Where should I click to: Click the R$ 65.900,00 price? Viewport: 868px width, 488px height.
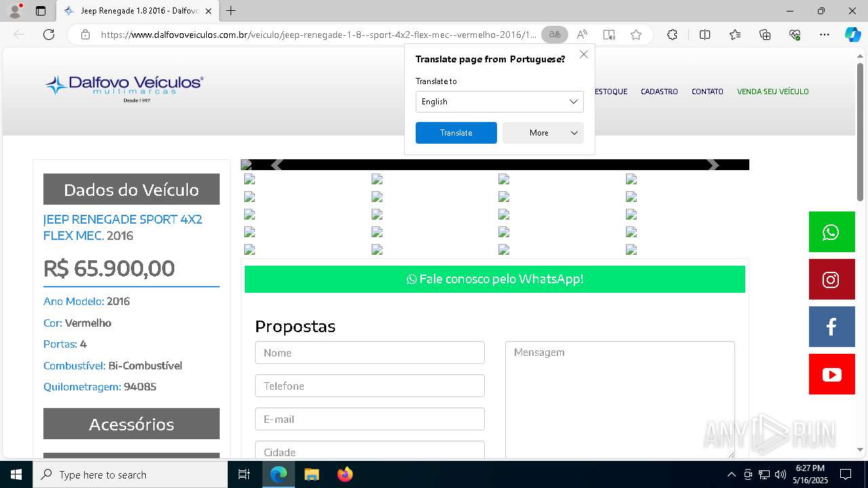coord(109,268)
